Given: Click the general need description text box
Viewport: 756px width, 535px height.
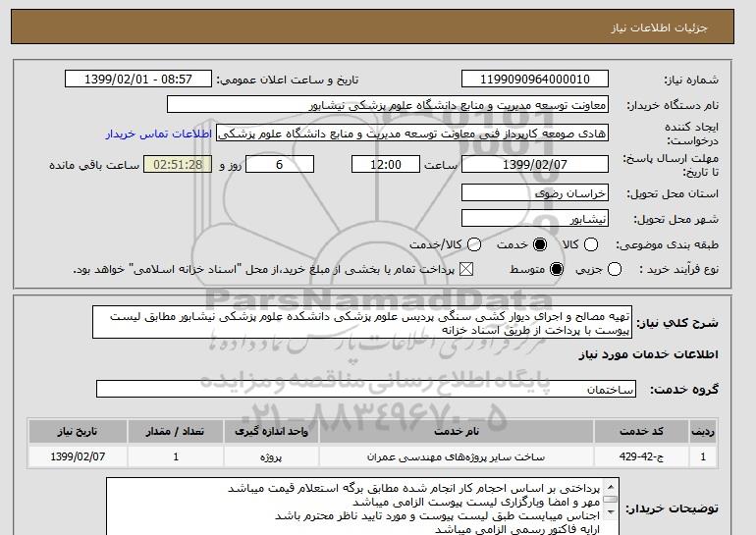Looking at the screenshot, I should (362, 322).
